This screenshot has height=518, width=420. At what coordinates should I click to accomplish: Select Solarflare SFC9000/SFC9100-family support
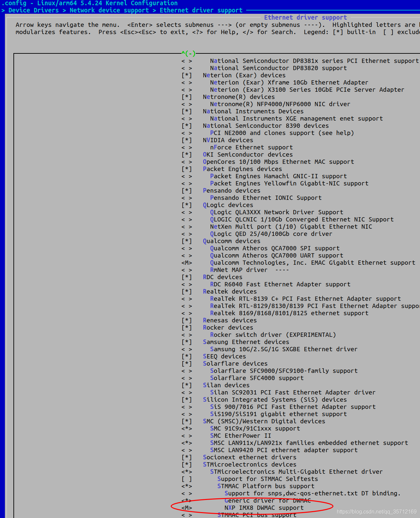pos(284,371)
